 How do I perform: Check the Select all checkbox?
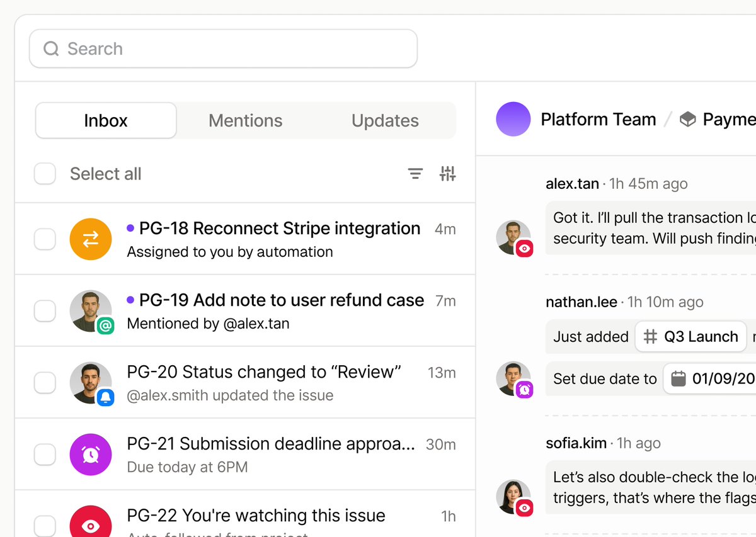pos(45,174)
